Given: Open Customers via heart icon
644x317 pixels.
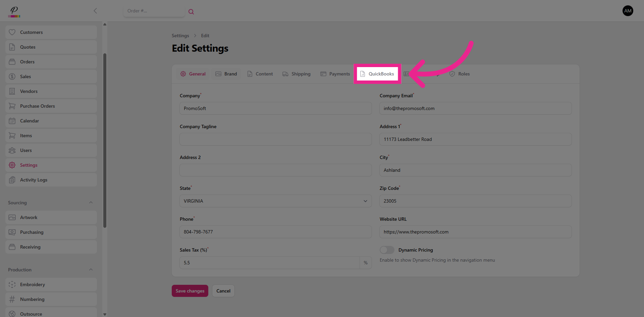Looking at the screenshot, I should [x=12, y=32].
